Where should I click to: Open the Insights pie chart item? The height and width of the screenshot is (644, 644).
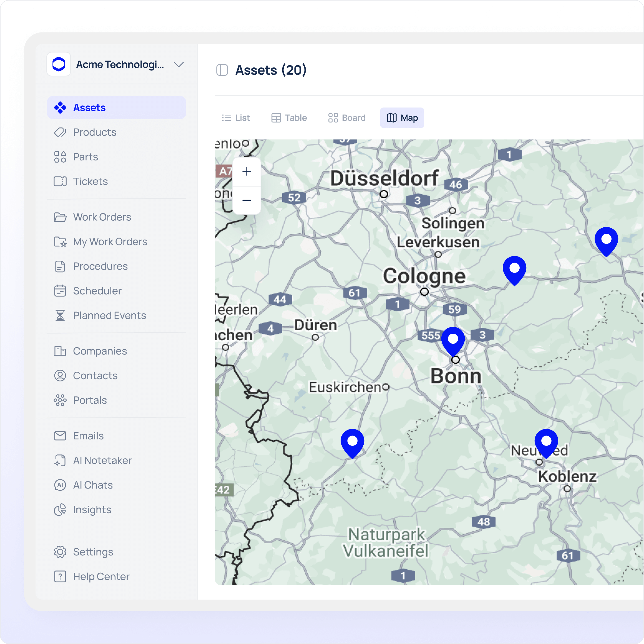[60, 510]
